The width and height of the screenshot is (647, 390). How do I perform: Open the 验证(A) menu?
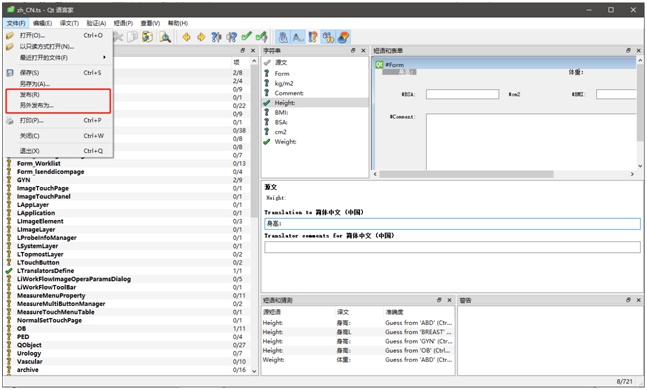tap(96, 23)
